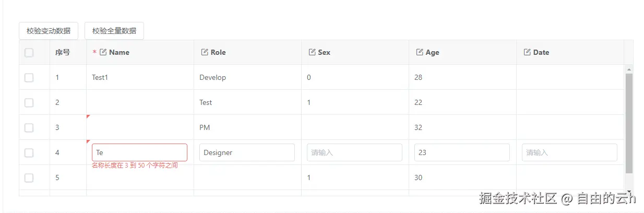Click the edit icon beside Date header
The image size is (644, 213).
527,52
